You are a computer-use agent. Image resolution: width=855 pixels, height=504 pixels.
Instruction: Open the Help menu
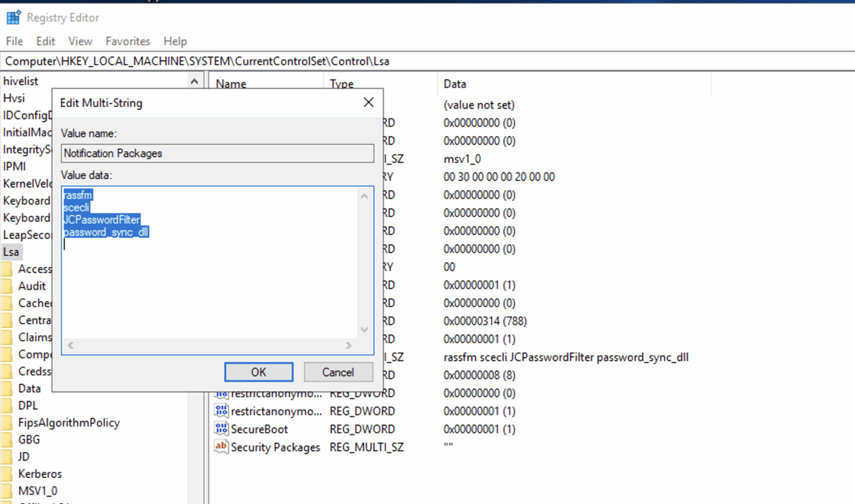(x=175, y=41)
